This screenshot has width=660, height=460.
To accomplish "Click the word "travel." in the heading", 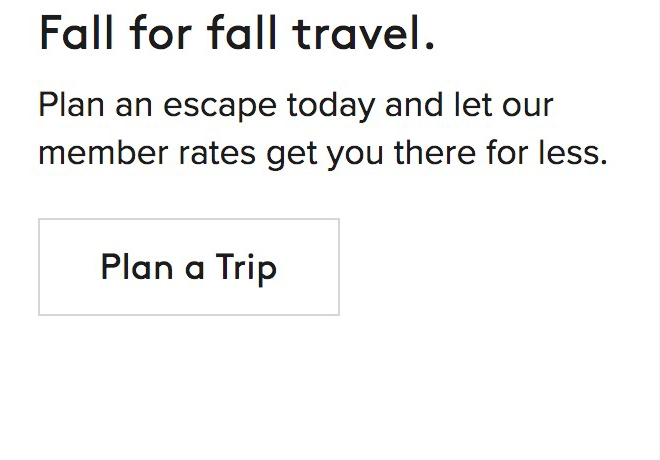I will [364, 34].
